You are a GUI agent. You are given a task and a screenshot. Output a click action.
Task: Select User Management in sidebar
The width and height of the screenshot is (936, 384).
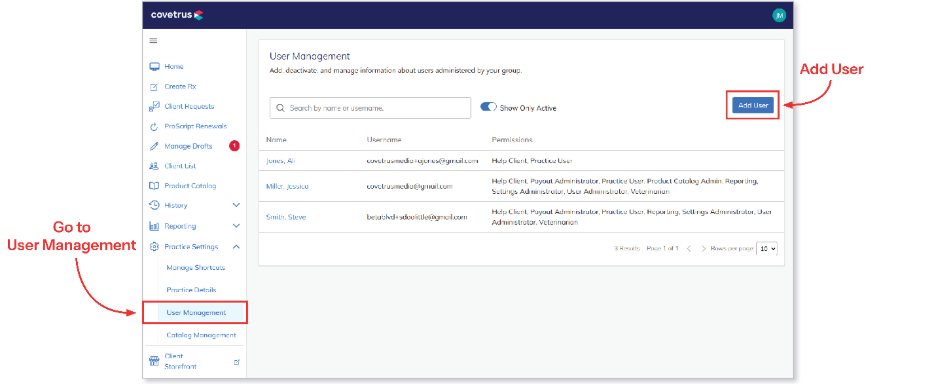(x=195, y=312)
